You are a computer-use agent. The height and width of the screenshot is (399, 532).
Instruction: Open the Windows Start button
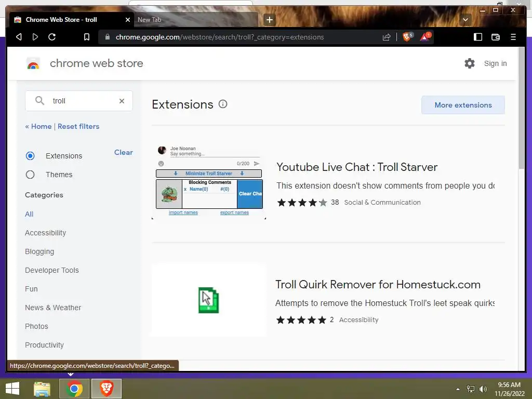[12, 389]
